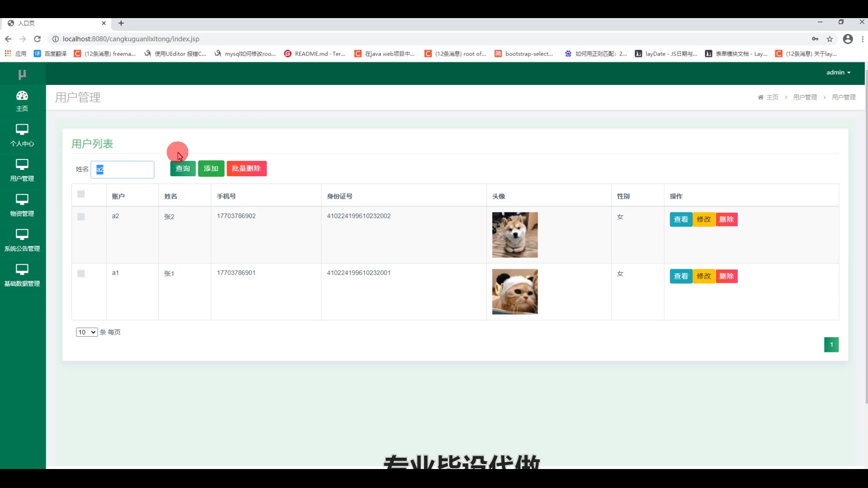Open 系统公告管理 sidebar icon
This screenshot has width=868, height=488.
22,235
